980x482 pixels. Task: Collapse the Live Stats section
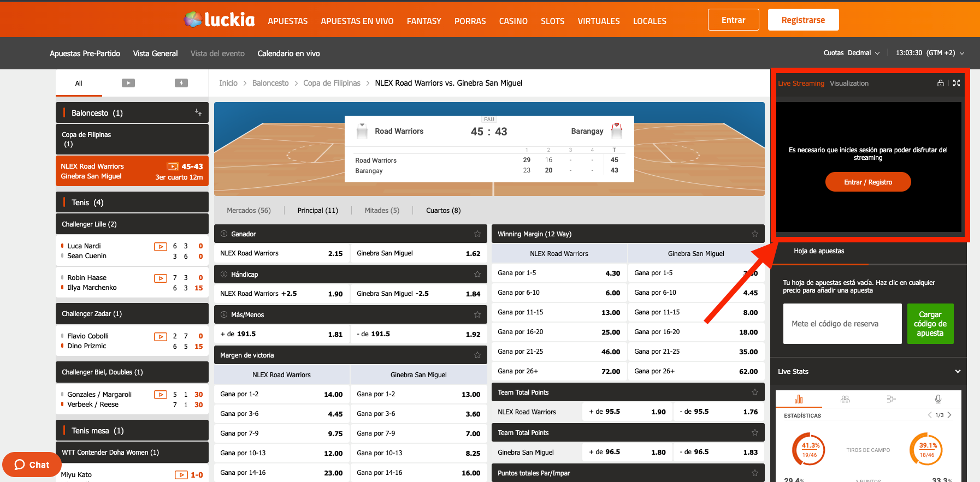click(x=958, y=371)
